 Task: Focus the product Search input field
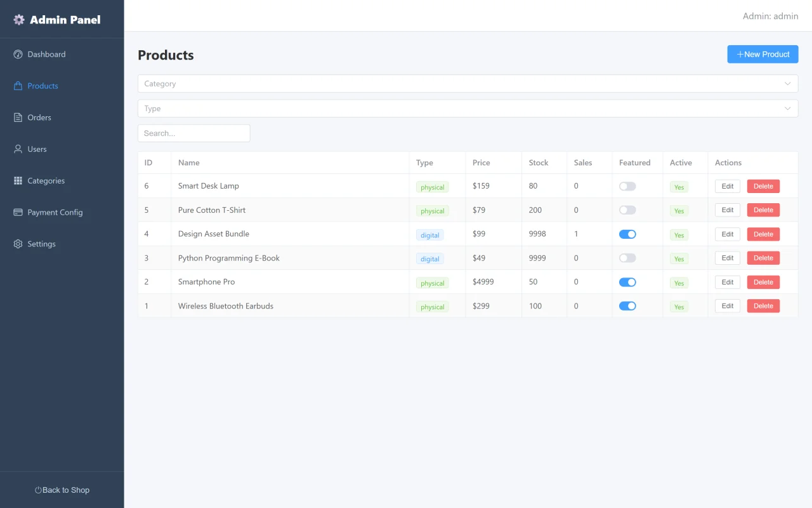(194, 133)
